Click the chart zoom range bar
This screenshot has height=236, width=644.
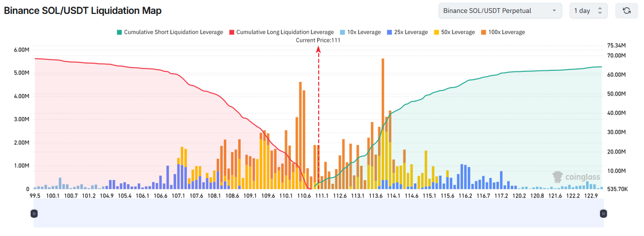[x=318, y=213]
